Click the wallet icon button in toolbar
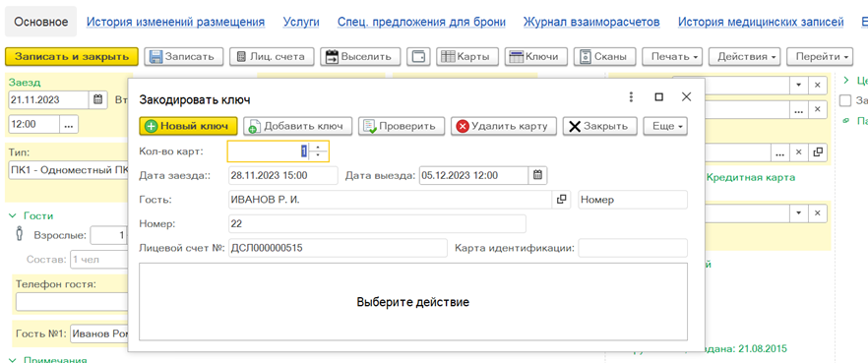 click(418, 56)
